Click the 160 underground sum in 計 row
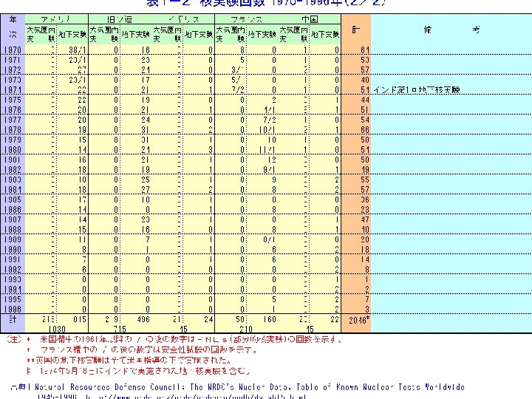Screen dimensions: 532x399 pyautogui.click(x=270, y=319)
